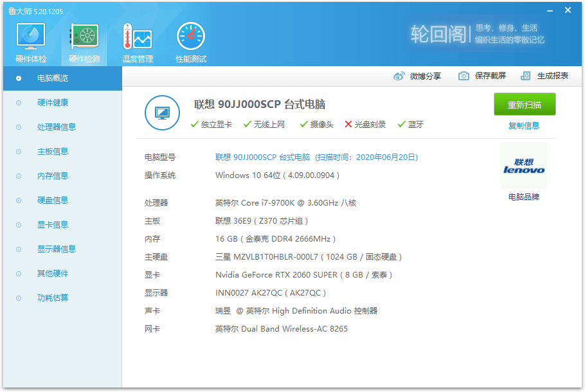
Task: Select 电脑概览 in the sidebar
Action: point(63,78)
